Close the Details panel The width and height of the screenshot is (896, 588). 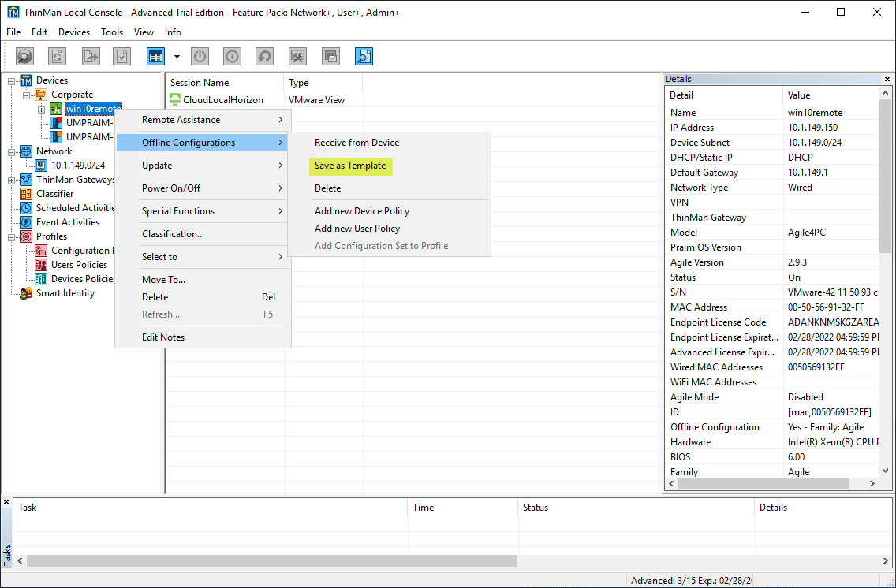point(887,80)
